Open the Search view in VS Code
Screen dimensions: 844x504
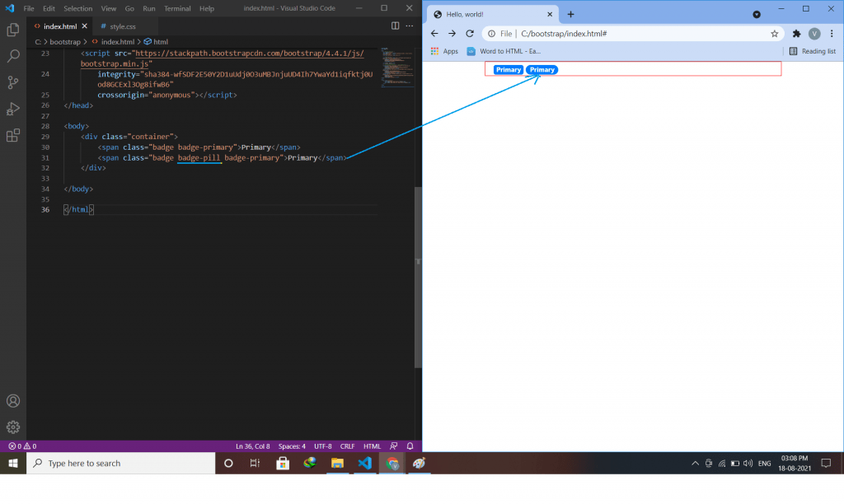(13, 56)
